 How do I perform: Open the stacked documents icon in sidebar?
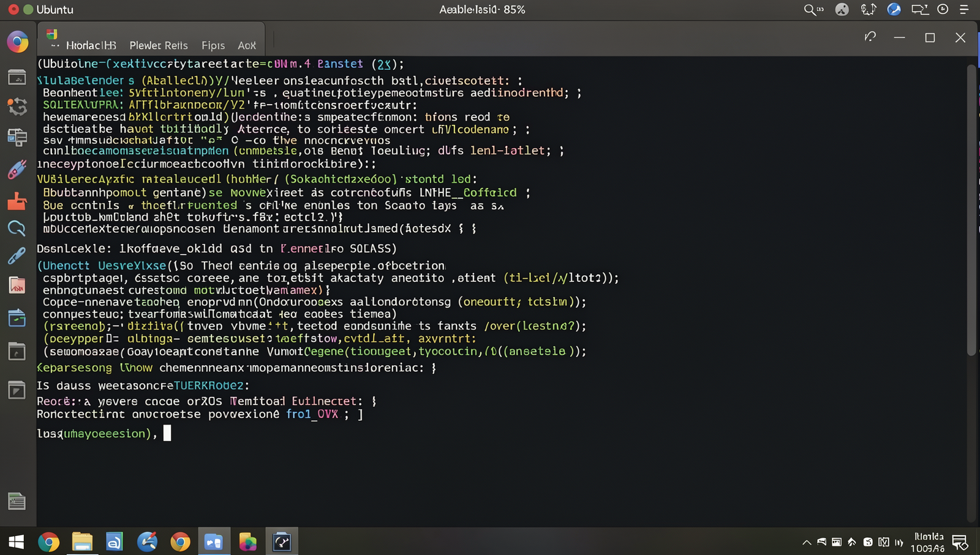(x=17, y=137)
